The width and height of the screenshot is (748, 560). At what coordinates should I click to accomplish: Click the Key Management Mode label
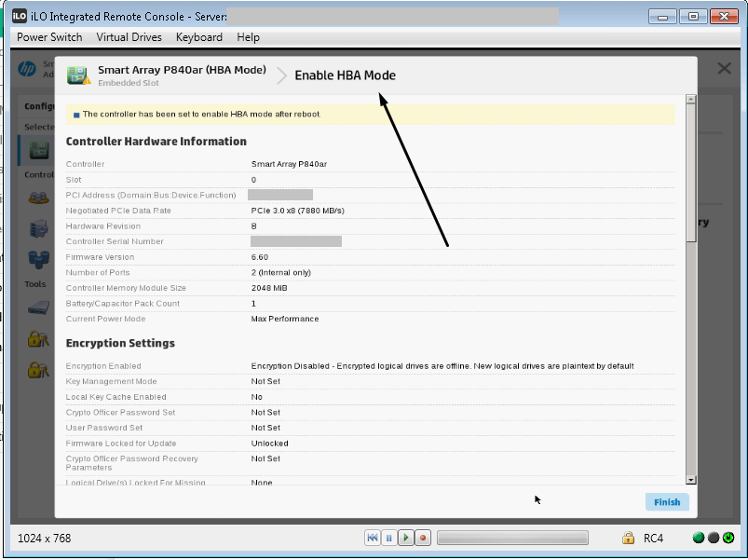click(x=111, y=381)
